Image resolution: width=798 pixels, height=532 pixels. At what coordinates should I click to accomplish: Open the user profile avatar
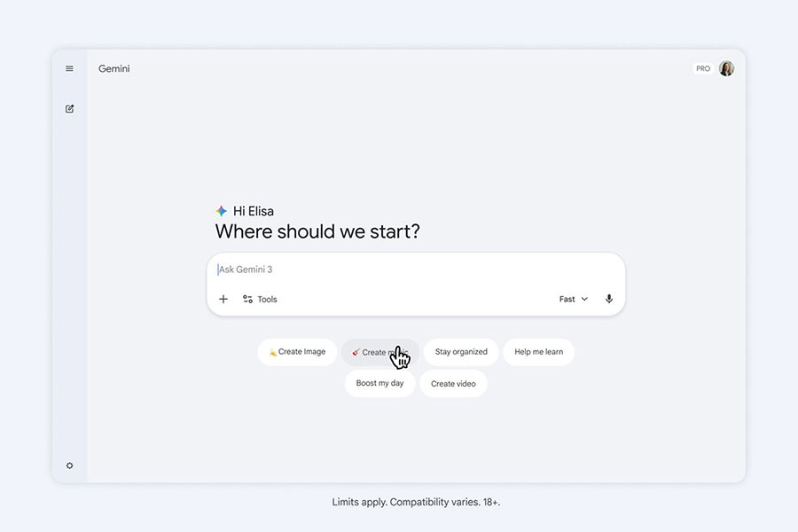point(726,68)
